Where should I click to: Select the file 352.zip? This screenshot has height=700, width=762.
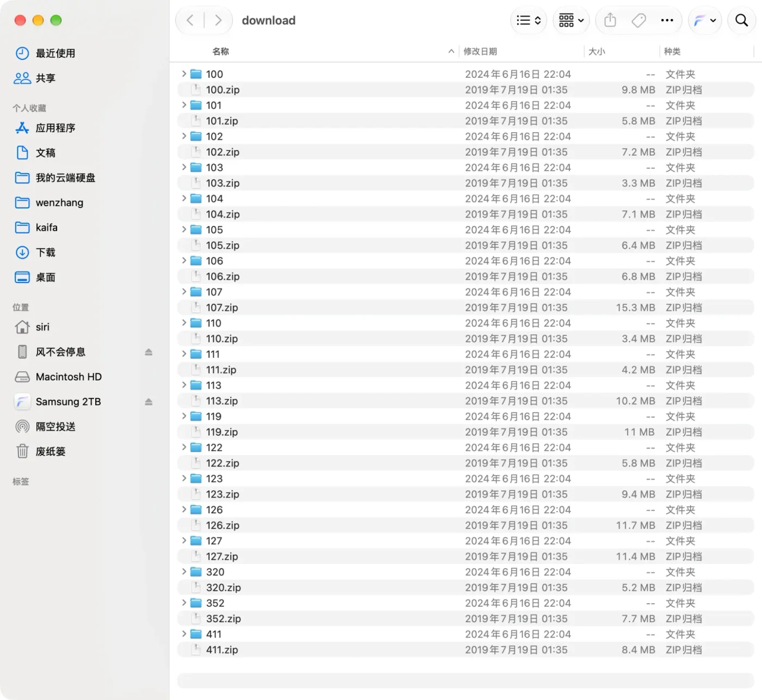(466, 618)
